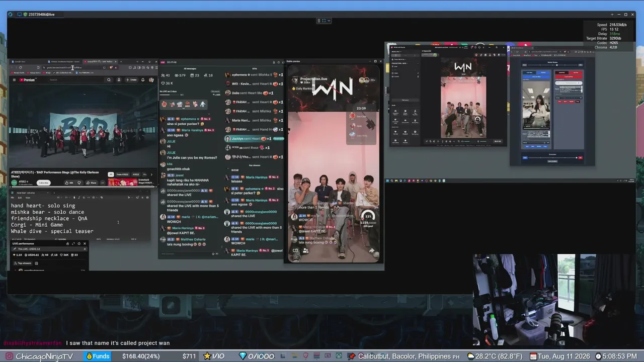644x362 pixels.
Task: Click chat message 'gowchhh nhak'
Action: coord(179,169)
